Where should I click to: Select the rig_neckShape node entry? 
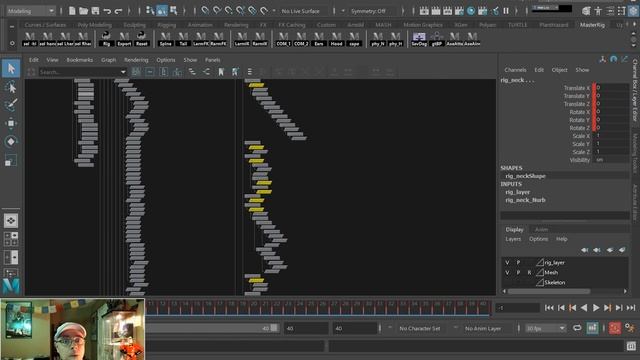coord(525,176)
